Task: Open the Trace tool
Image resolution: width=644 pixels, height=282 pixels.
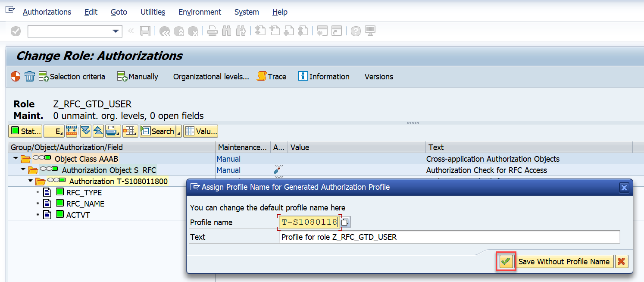Action: [x=272, y=76]
